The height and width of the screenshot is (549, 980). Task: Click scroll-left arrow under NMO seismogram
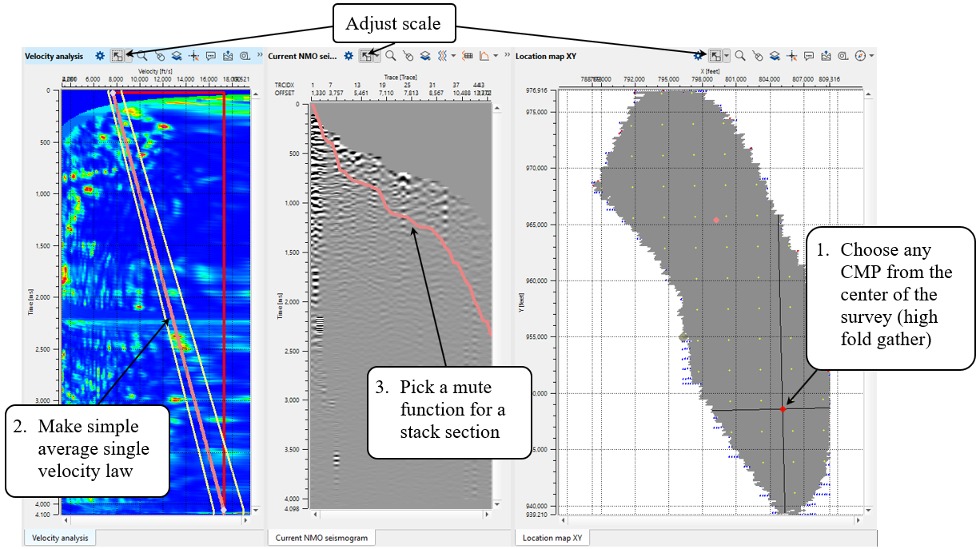click(315, 514)
